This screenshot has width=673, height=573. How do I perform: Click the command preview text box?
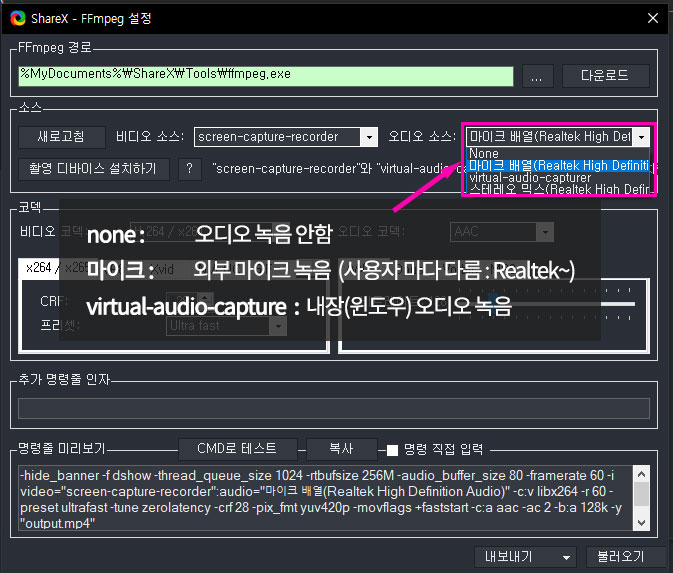click(326, 498)
